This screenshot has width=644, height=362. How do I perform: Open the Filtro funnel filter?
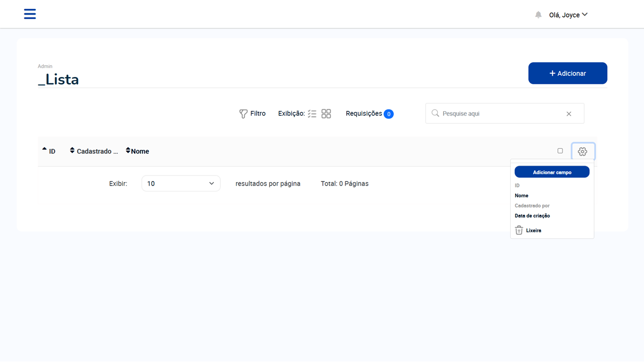click(252, 114)
